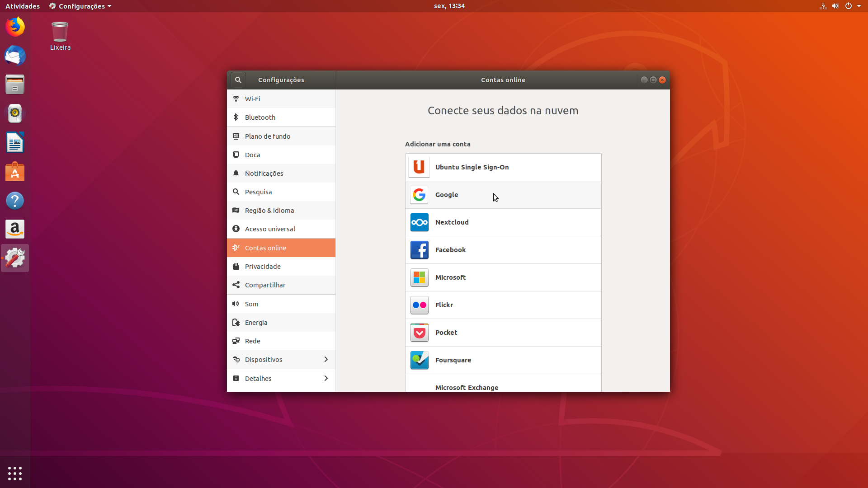The image size is (868, 488).
Task: Open Ubuntu Software from the dock
Action: (15, 171)
